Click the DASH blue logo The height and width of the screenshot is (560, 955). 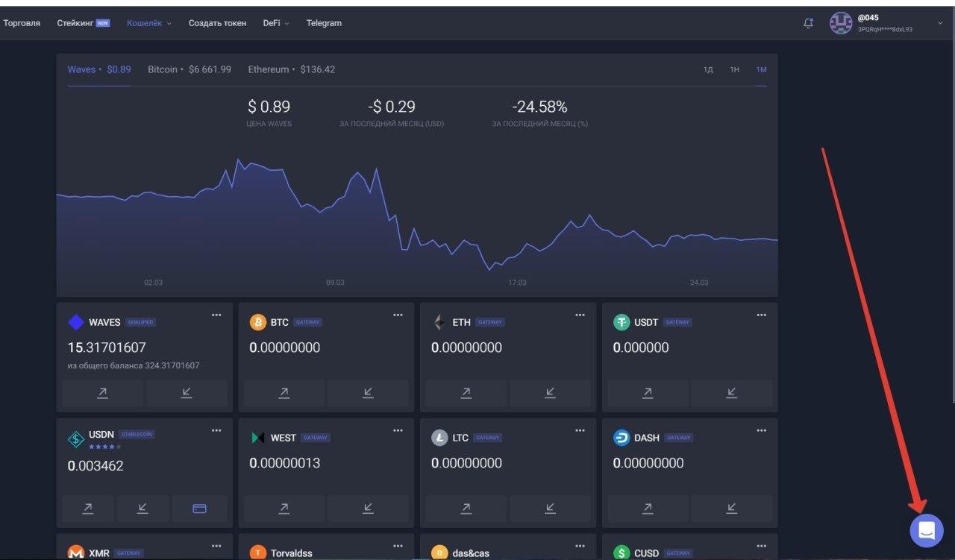(x=621, y=438)
